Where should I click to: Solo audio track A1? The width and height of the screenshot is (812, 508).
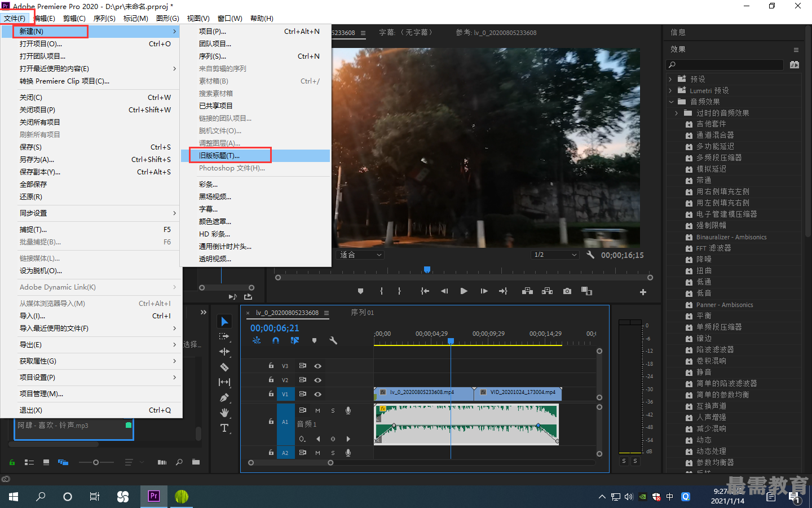[333, 410]
